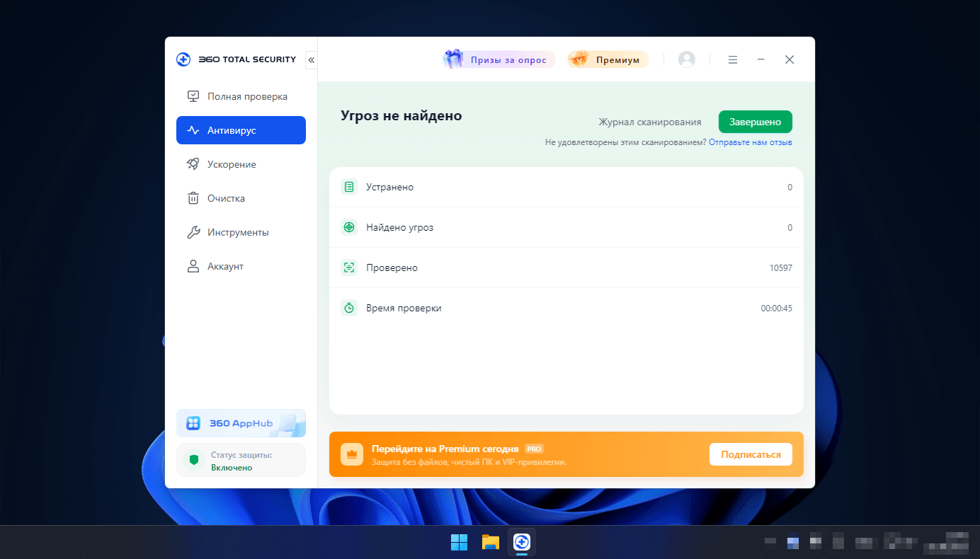The image size is (980, 559).
Task: Click the Подписаться button
Action: [751, 454]
